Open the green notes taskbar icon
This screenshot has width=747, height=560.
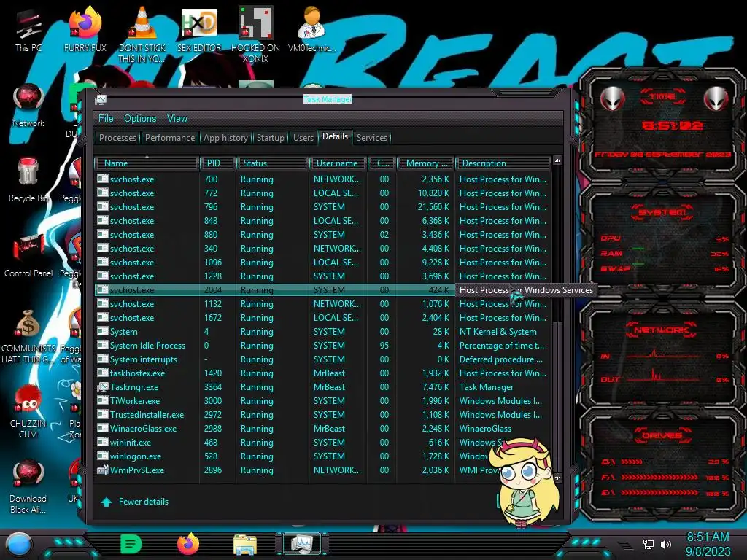[131, 544]
